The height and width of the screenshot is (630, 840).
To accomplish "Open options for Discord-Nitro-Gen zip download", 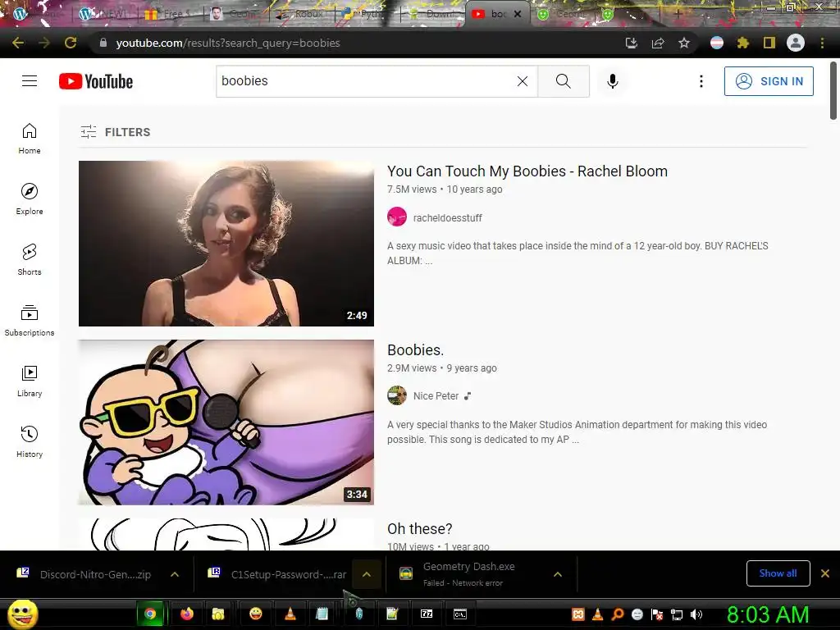I will (x=175, y=574).
